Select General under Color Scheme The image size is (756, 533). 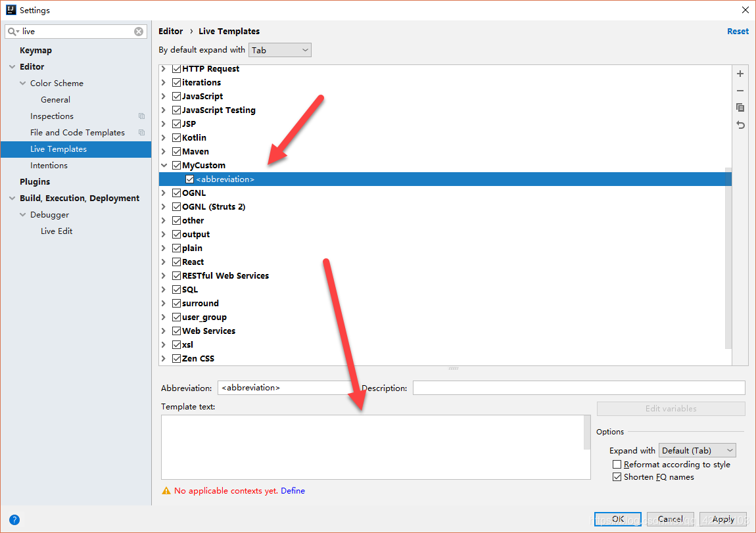[55, 100]
